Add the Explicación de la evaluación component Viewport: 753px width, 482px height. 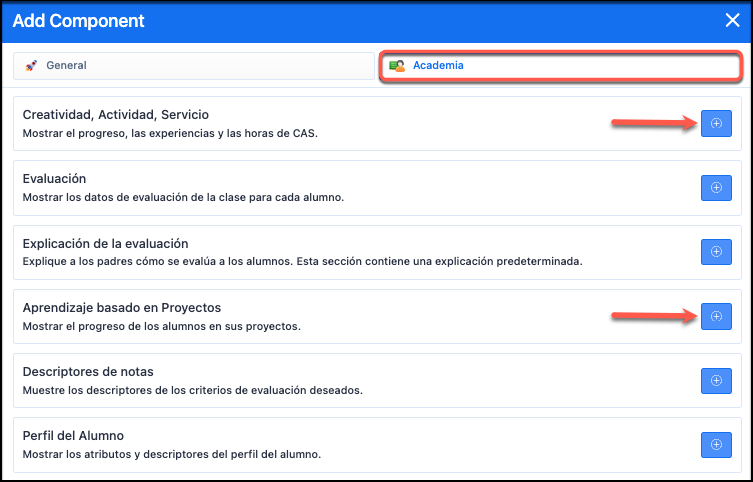point(716,252)
